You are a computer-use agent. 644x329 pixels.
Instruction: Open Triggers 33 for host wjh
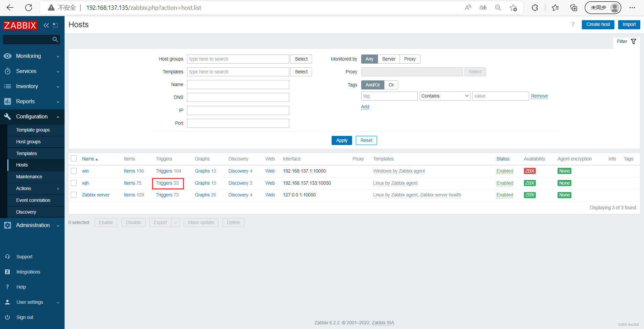tap(167, 183)
